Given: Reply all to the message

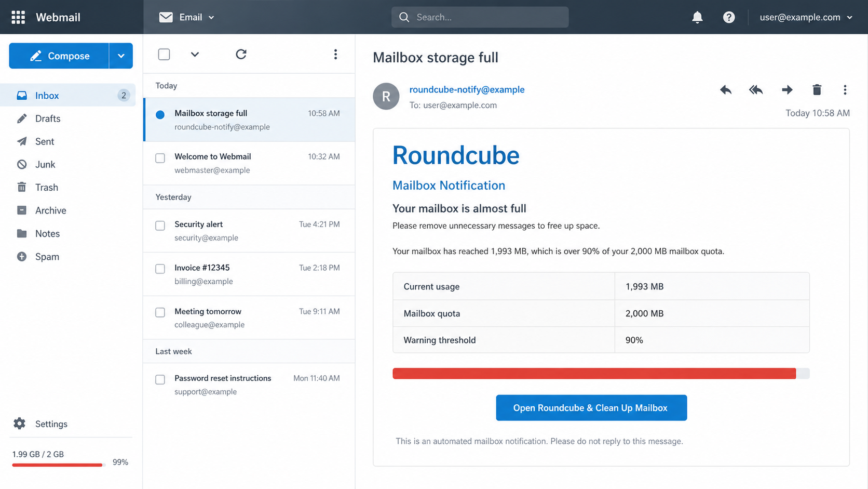Looking at the screenshot, I should pyautogui.click(x=756, y=90).
